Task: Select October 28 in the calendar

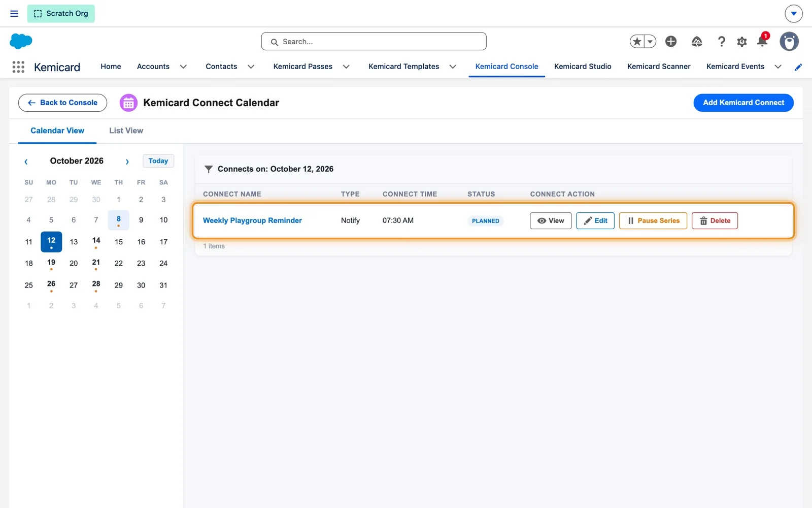Action: [x=96, y=285]
